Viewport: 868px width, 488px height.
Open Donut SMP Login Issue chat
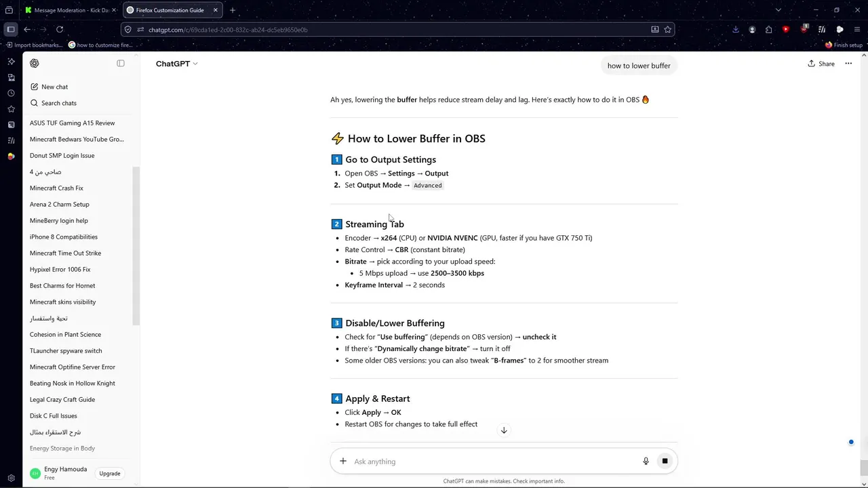click(62, 155)
